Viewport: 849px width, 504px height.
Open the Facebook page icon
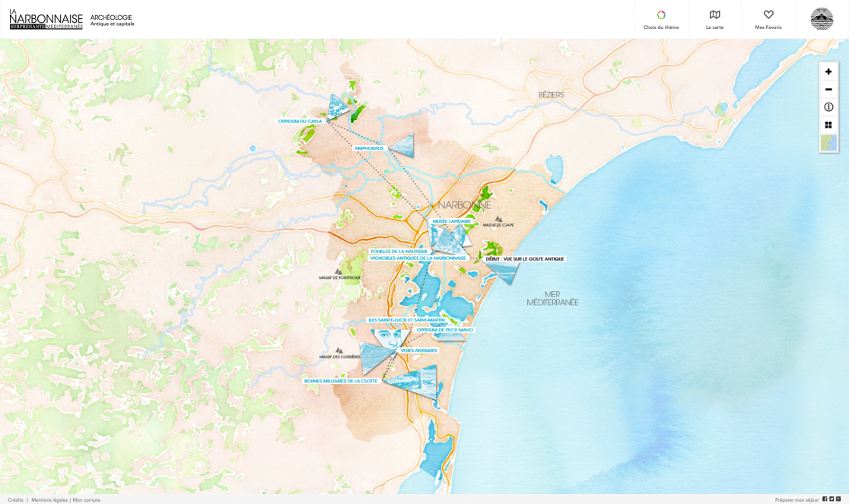pos(825,499)
